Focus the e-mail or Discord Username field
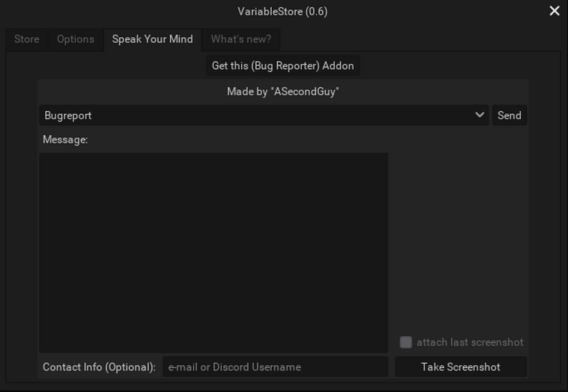 coord(275,367)
